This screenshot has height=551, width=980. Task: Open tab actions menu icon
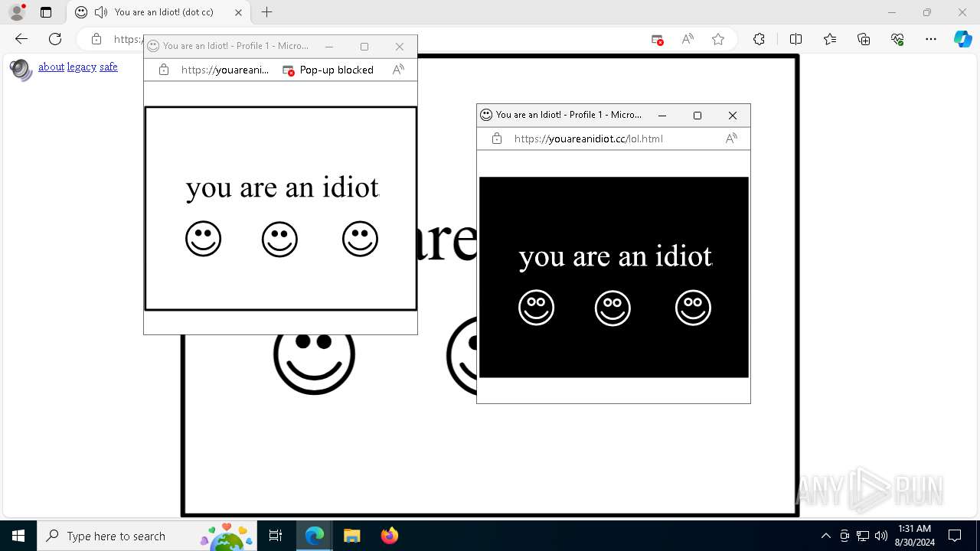point(46,12)
